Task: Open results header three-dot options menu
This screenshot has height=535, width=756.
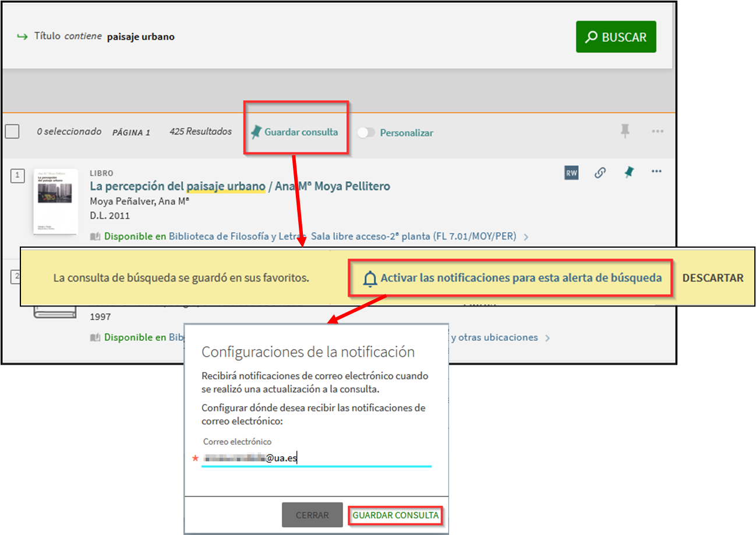Action: click(x=658, y=132)
